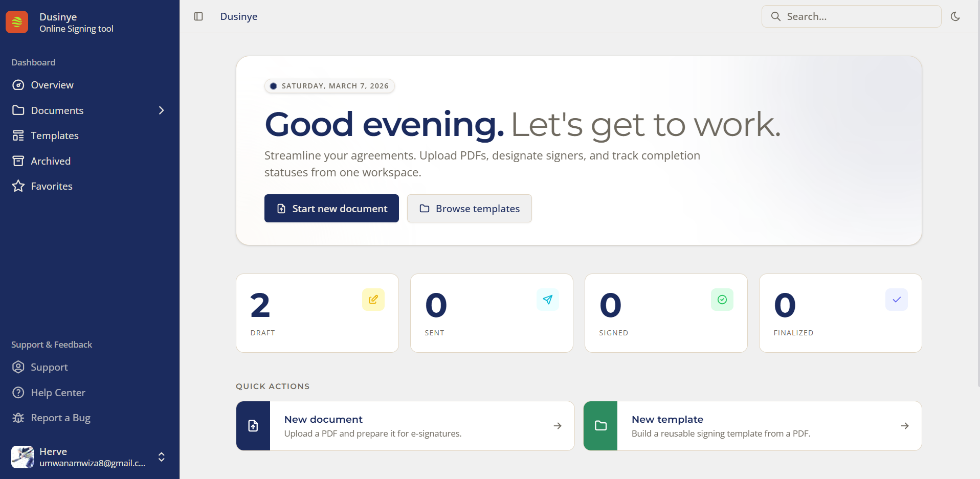Open the Archived section icon

[18, 161]
